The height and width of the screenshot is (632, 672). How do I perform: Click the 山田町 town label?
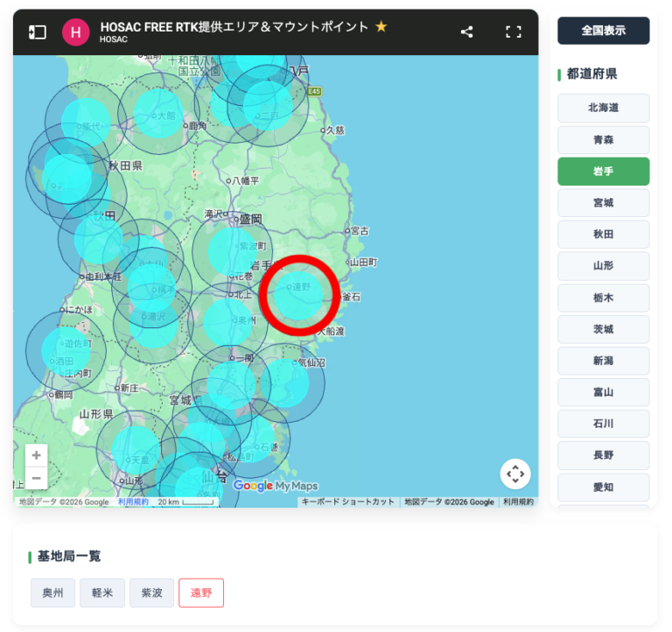361,263
